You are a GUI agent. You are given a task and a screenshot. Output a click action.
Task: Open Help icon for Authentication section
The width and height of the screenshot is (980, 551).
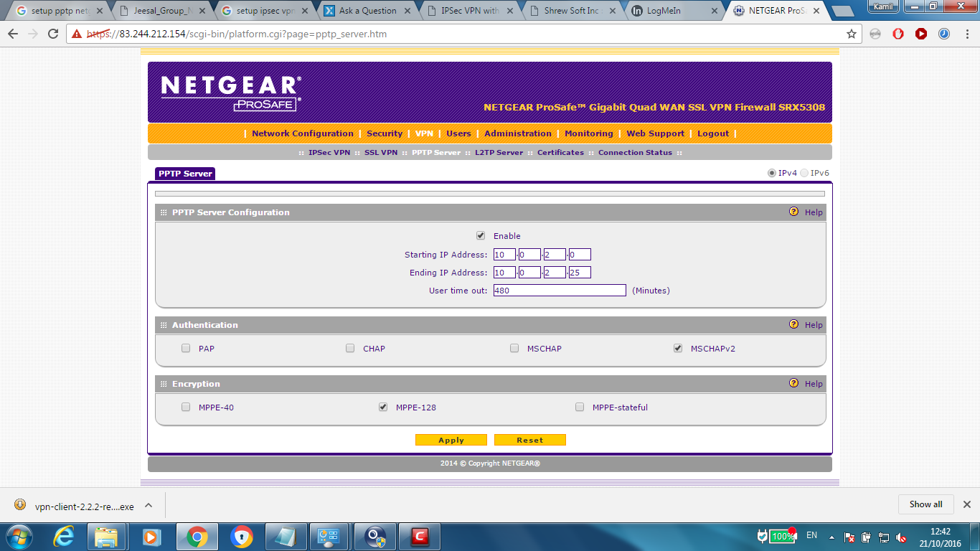[x=793, y=324]
